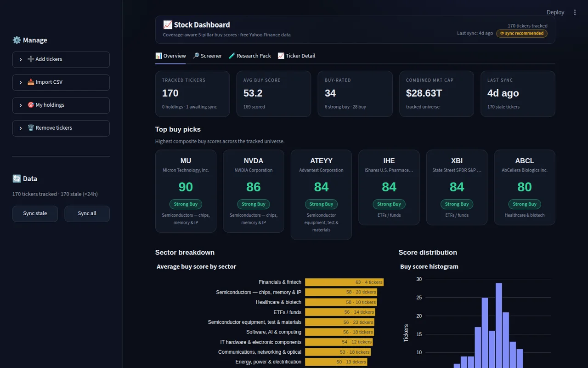The image size is (588, 368).
Task: Click the Financials & fintech sector bar
Action: 344,282
